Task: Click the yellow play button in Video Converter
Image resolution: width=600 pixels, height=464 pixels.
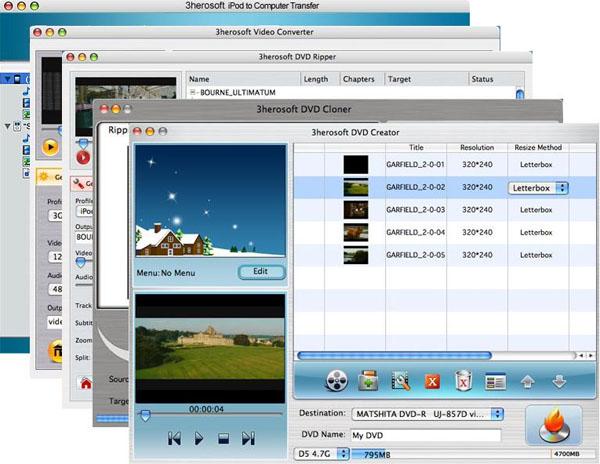Action: point(51,147)
